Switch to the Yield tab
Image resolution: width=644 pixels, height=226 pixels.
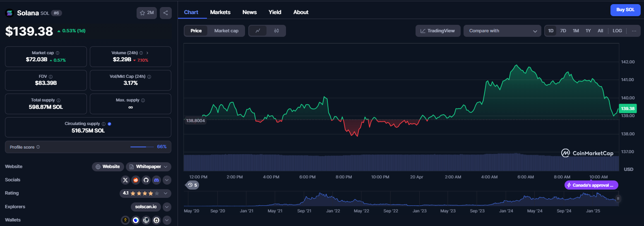click(275, 12)
